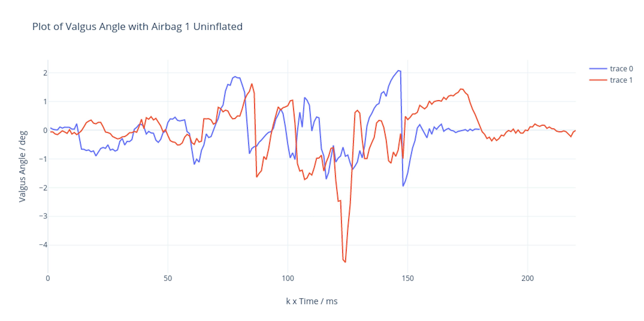Toggle trace 1 visibility in legend
This screenshot has width=644, height=321.
[x=621, y=80]
